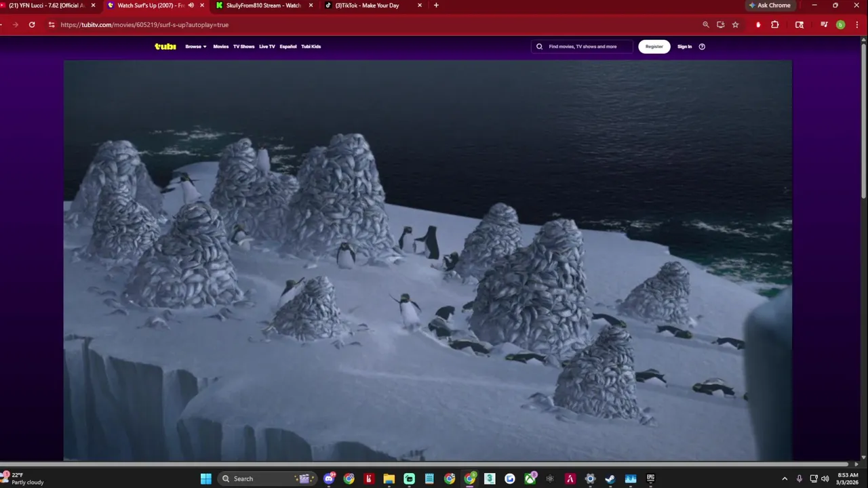Click the red hand blocker extension icon

point(758,24)
